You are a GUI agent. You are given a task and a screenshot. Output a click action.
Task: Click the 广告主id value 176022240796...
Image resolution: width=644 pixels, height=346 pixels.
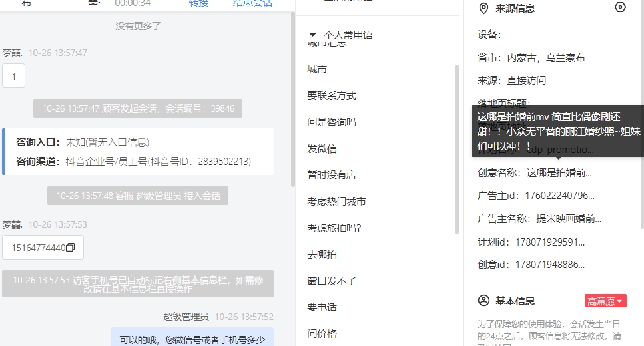(x=560, y=196)
